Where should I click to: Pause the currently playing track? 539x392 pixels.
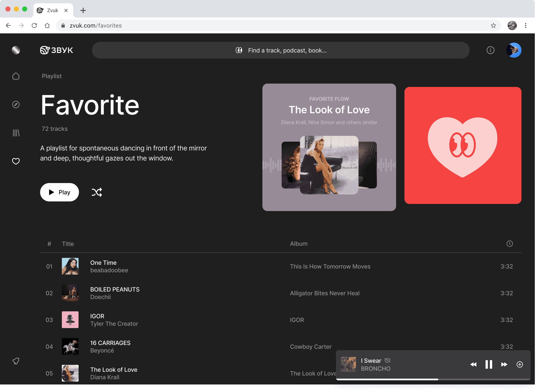489,364
